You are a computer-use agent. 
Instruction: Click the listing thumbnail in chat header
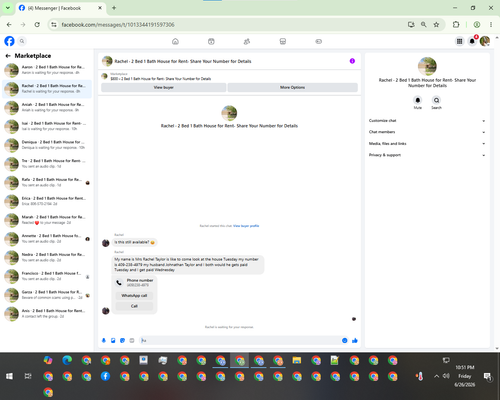107,61
